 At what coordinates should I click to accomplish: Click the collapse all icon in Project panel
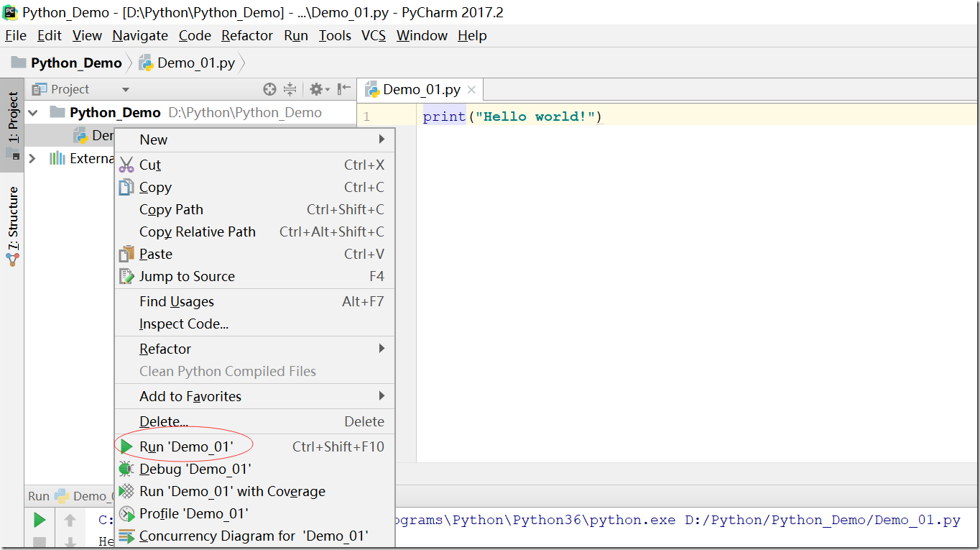[290, 89]
